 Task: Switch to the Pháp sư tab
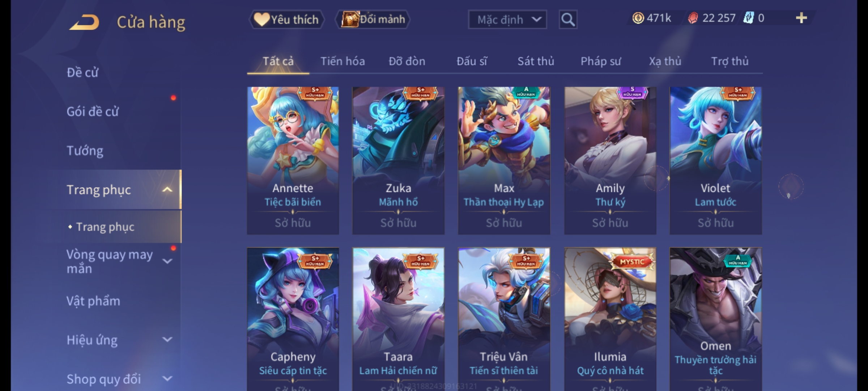pos(601,61)
